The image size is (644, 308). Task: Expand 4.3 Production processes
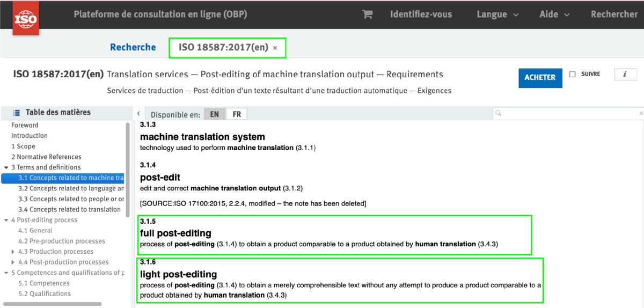tap(13, 252)
